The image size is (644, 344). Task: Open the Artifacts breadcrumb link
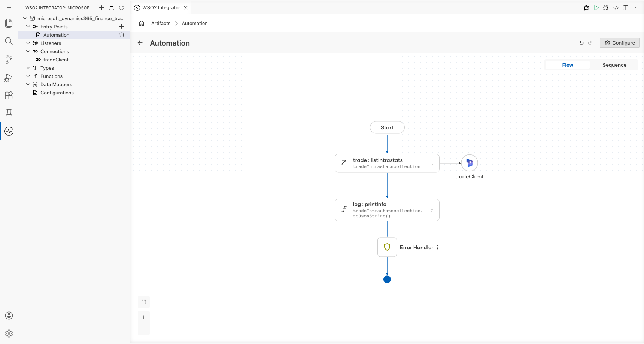click(x=161, y=23)
